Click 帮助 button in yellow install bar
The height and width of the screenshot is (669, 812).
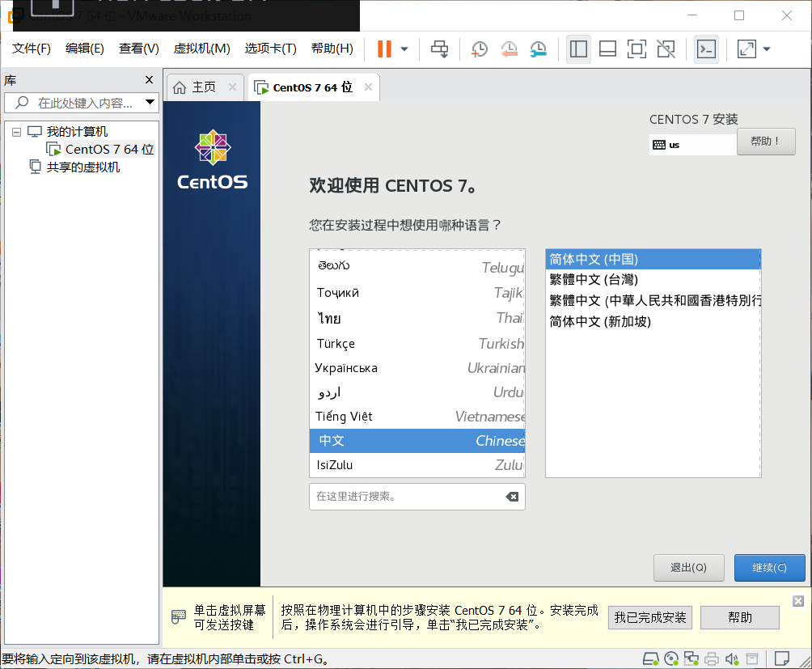click(740, 617)
